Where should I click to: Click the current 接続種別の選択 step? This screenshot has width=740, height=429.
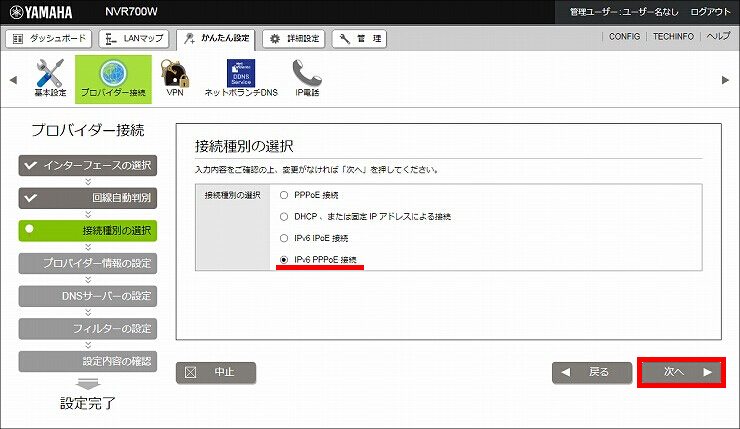click(x=88, y=231)
